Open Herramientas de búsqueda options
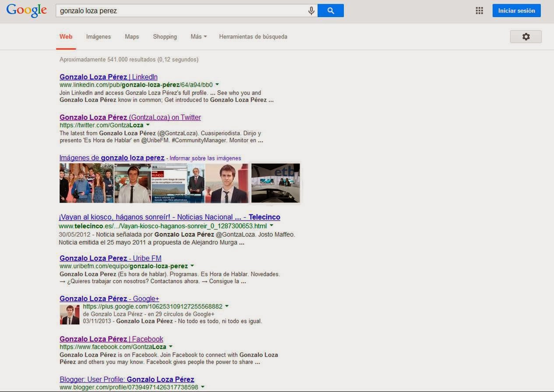This screenshot has height=392, width=554. pyautogui.click(x=253, y=37)
